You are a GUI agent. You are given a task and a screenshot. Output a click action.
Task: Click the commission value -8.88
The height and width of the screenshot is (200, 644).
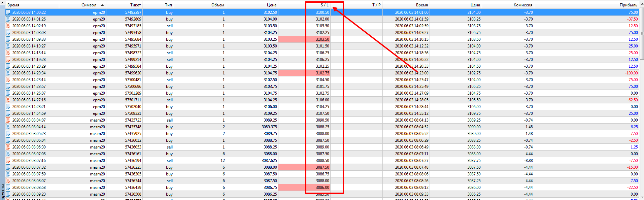pos(529,161)
